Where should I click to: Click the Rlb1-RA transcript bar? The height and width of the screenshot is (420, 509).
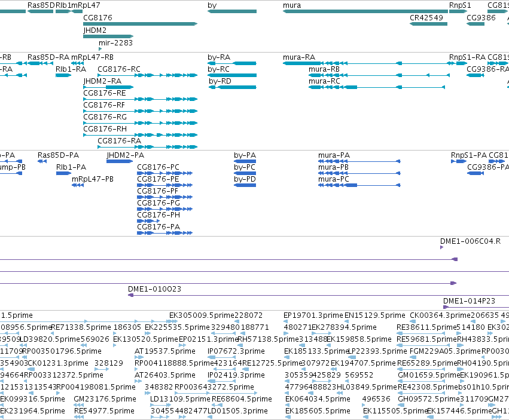(63, 75)
